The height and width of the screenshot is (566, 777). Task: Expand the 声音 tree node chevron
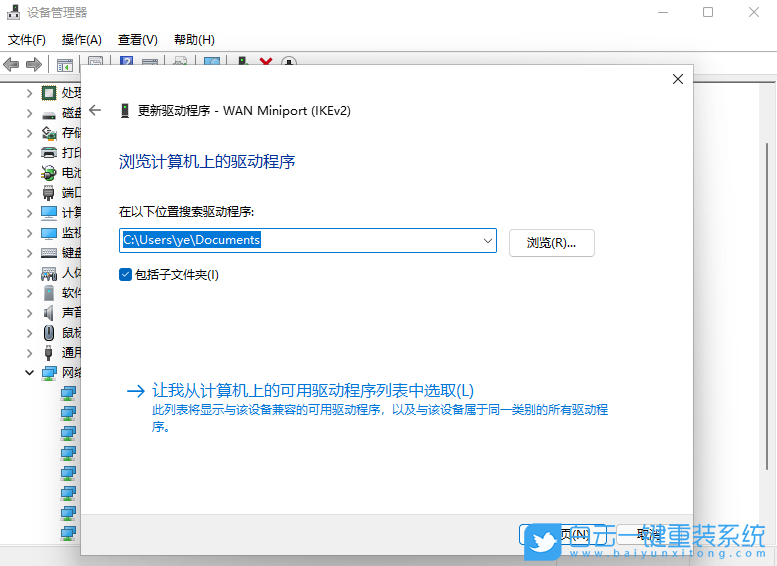[x=29, y=313]
